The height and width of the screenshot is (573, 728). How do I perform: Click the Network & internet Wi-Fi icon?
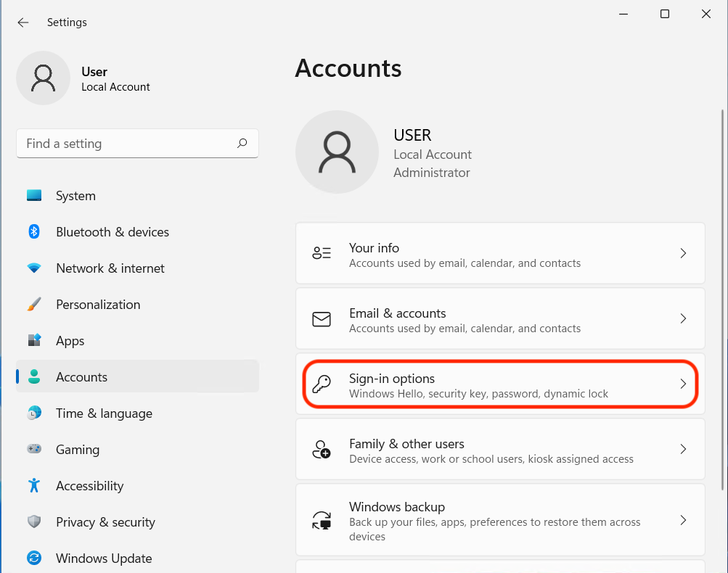34,268
